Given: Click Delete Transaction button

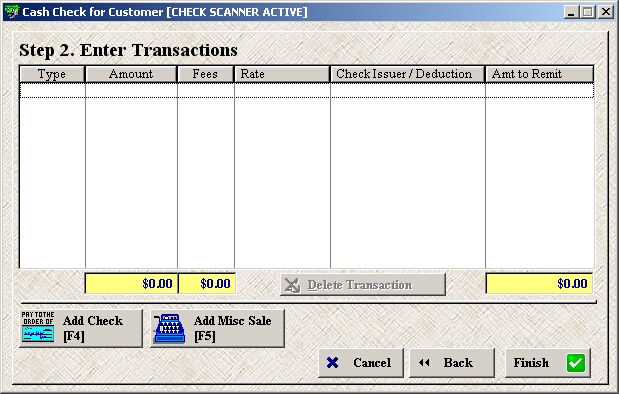Looking at the screenshot, I should pos(363,284).
